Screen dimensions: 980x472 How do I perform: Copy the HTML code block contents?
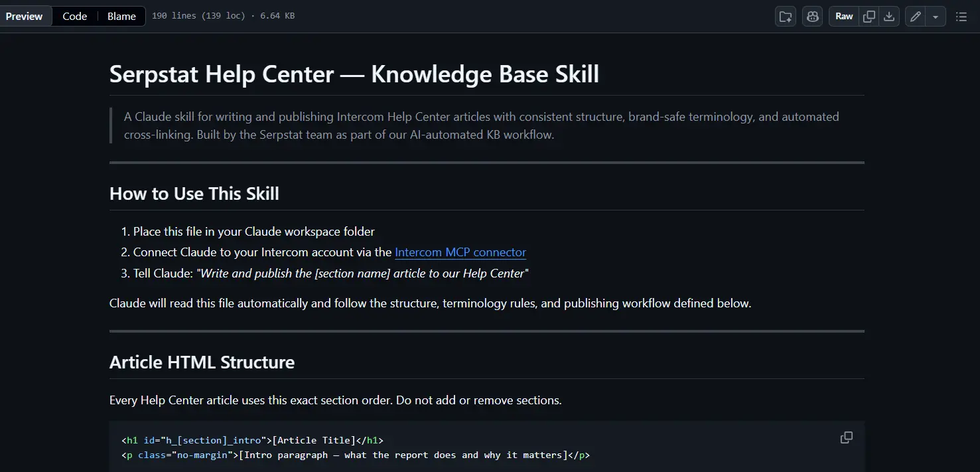click(x=847, y=437)
